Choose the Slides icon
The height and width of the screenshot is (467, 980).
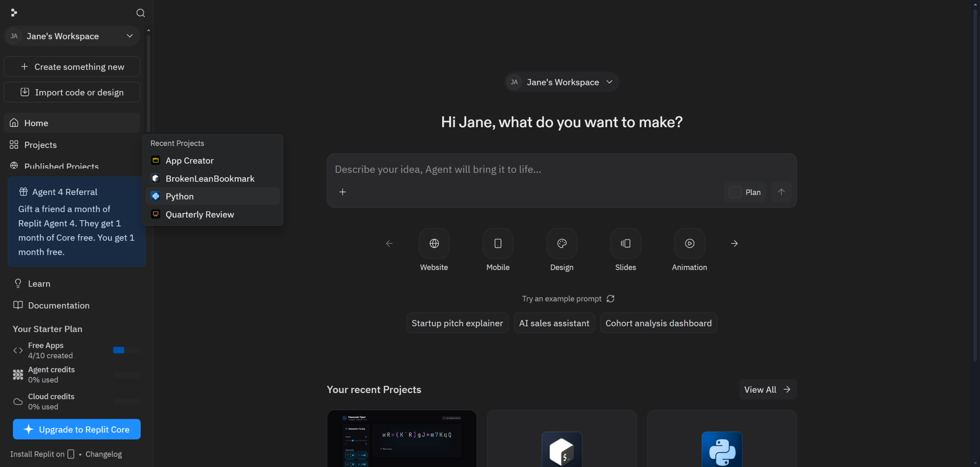point(625,243)
